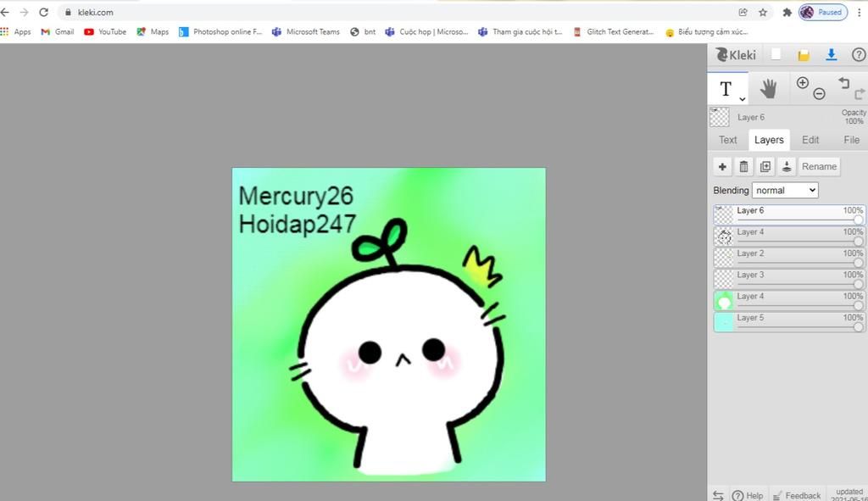The height and width of the screenshot is (501, 868).
Task: Merge layer down with stamp icon
Action: [x=786, y=167]
